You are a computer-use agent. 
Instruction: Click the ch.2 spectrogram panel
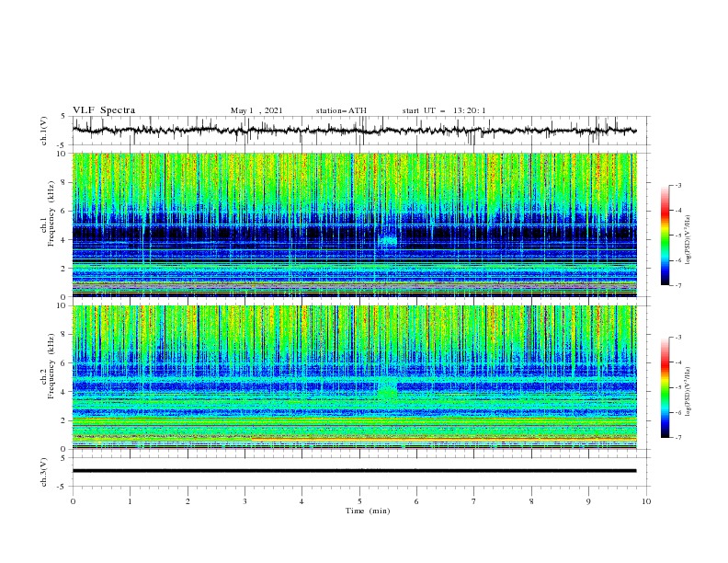[354, 377]
